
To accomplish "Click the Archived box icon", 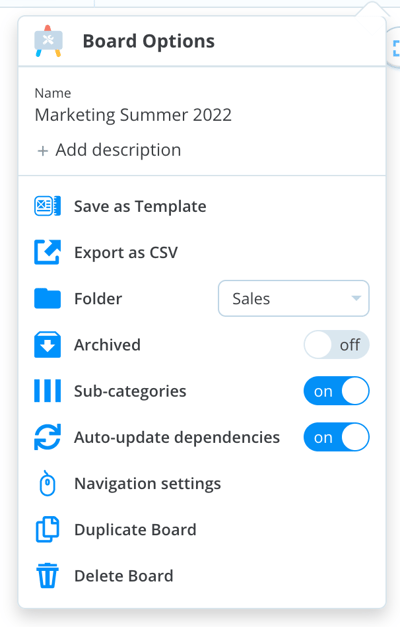I will pos(48,344).
